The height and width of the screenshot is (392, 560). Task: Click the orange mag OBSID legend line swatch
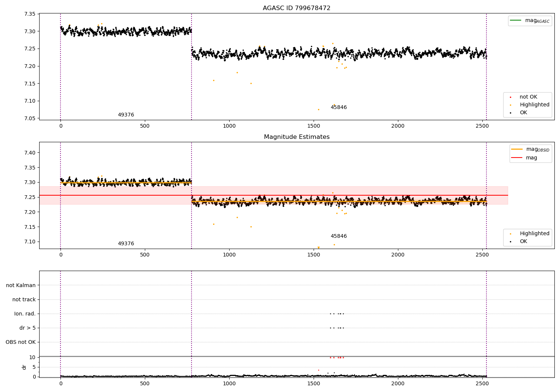pyautogui.click(x=517, y=149)
